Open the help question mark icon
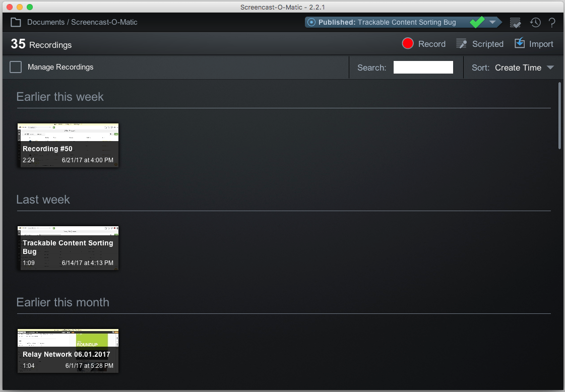This screenshot has width=565, height=392. [552, 22]
